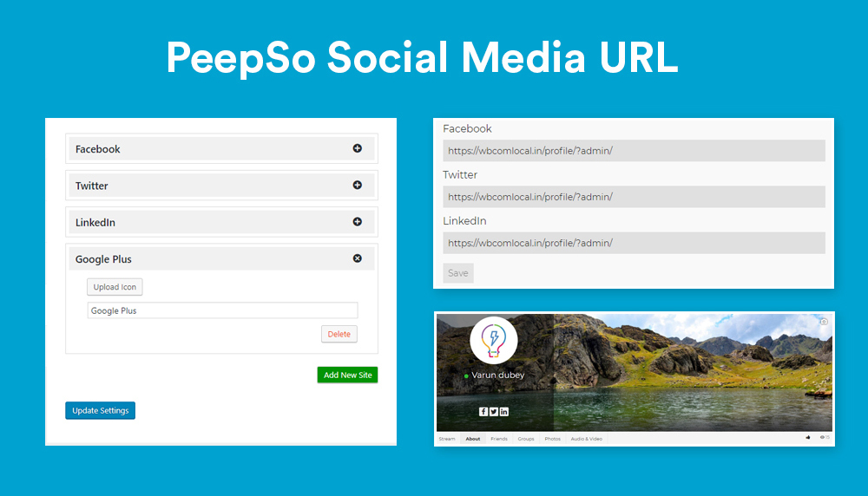Add a new social site

[x=348, y=375]
